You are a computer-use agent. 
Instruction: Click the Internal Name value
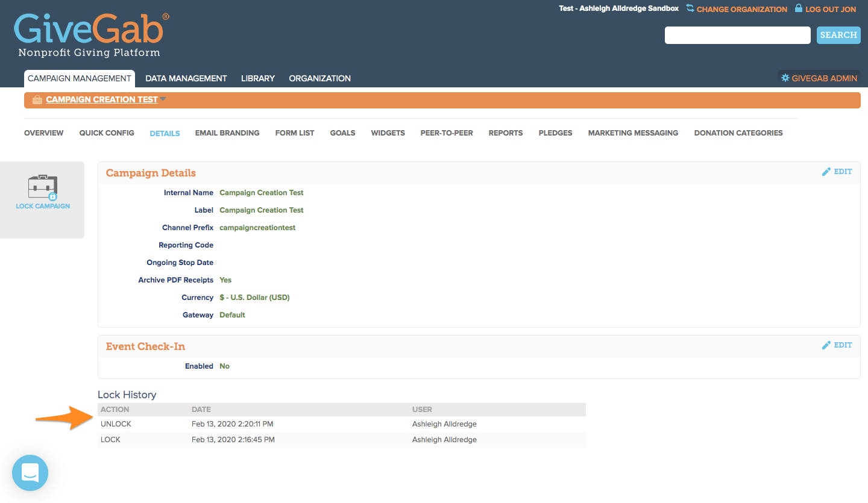(x=262, y=193)
